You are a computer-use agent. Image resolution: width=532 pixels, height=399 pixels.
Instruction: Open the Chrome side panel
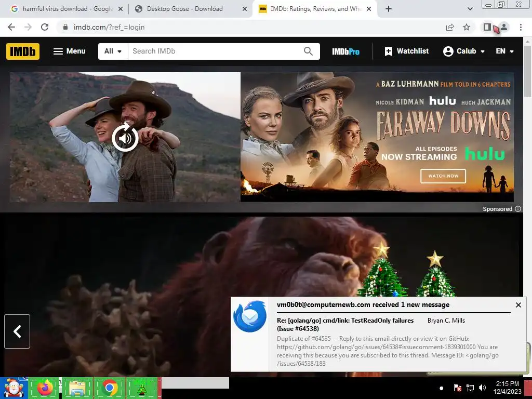[487, 27]
